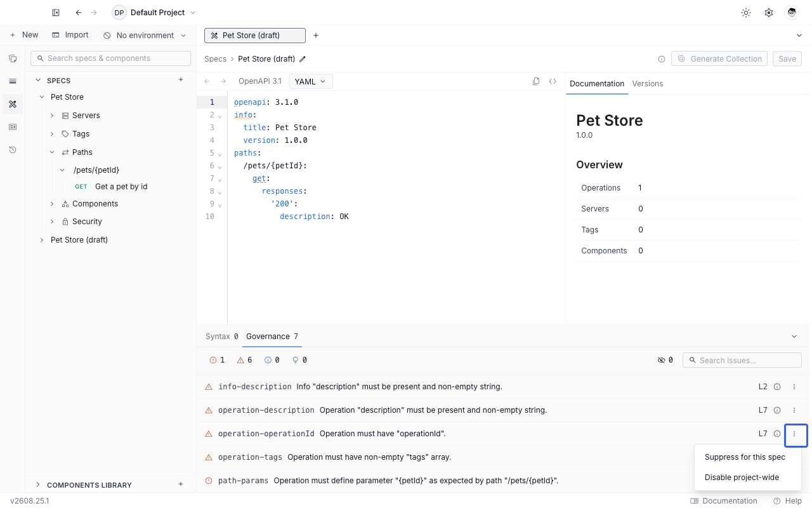Collapse the /pets/{petId} path node
This screenshot has width=812, height=508.
(x=62, y=170)
